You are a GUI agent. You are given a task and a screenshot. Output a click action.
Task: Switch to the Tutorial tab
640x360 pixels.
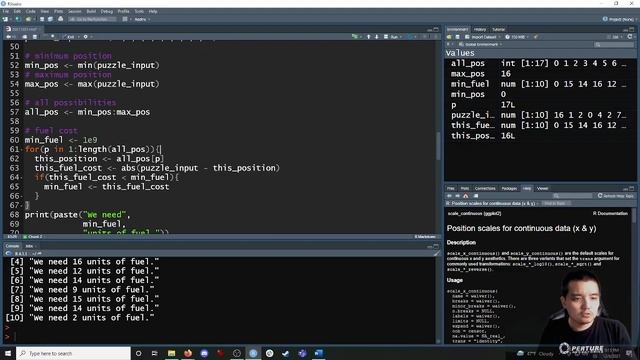pos(498,29)
